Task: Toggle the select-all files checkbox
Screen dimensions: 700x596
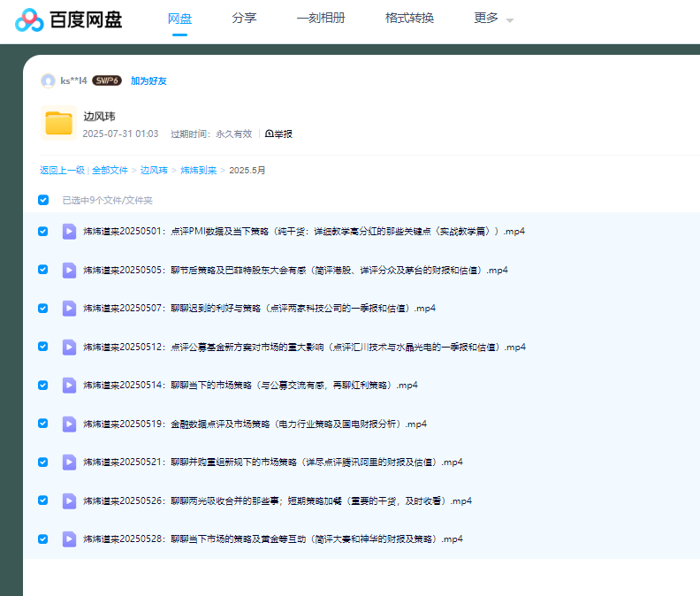Action: (43, 200)
